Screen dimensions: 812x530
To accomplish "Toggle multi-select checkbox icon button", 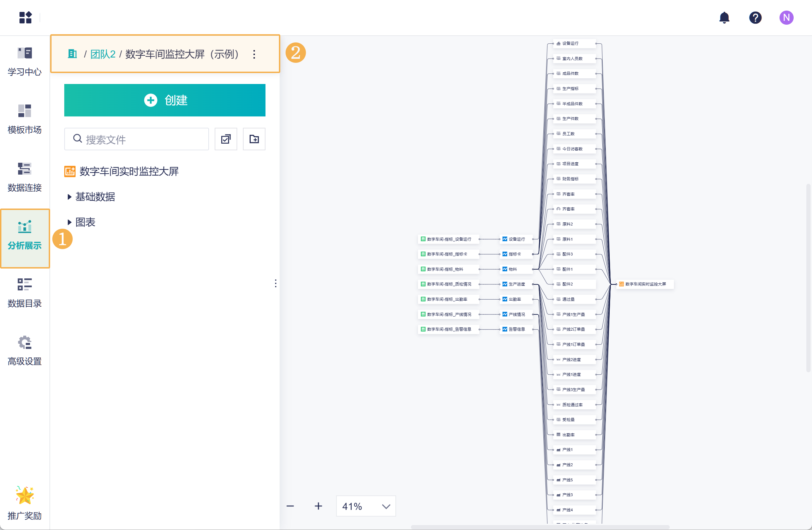I will pos(226,139).
